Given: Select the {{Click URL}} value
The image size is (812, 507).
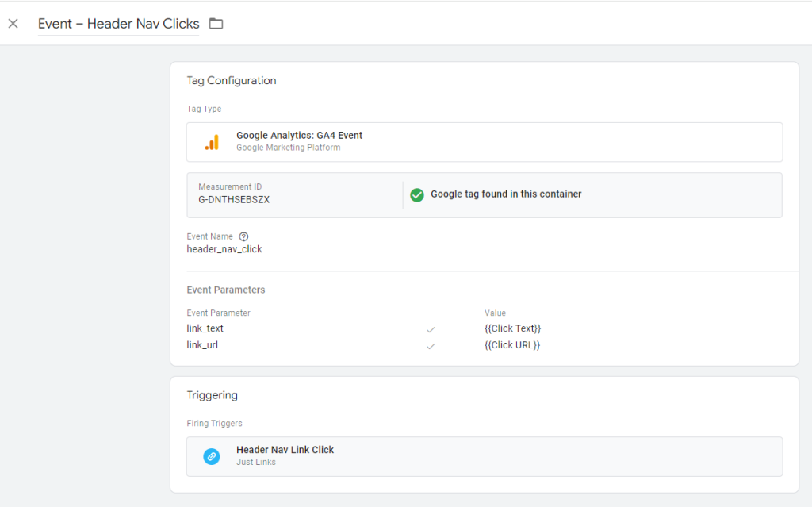Looking at the screenshot, I should coord(512,345).
